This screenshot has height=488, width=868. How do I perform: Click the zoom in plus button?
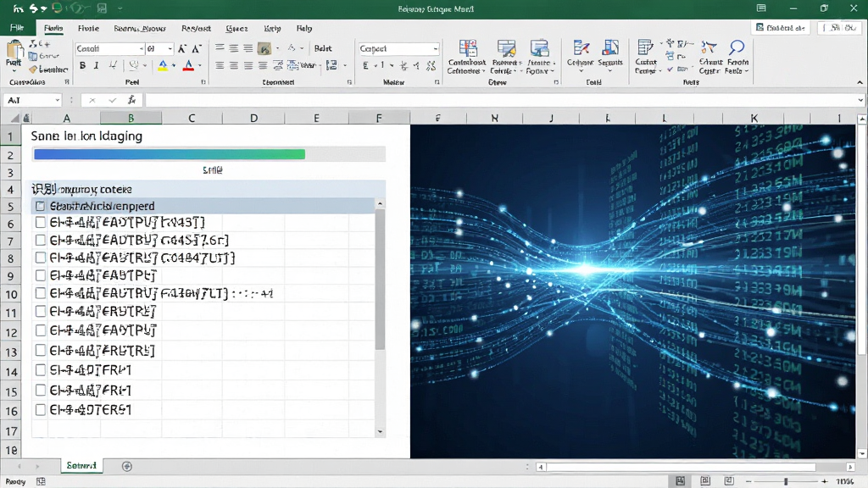pyautogui.click(x=824, y=481)
